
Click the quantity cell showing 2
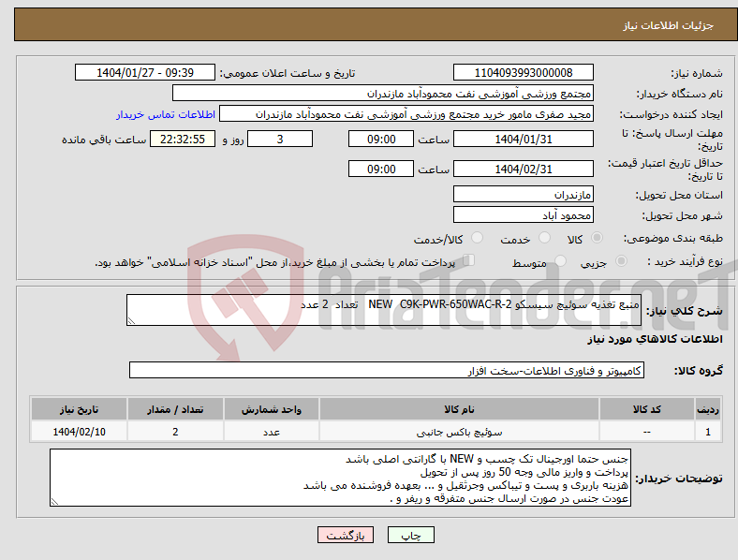(175, 432)
